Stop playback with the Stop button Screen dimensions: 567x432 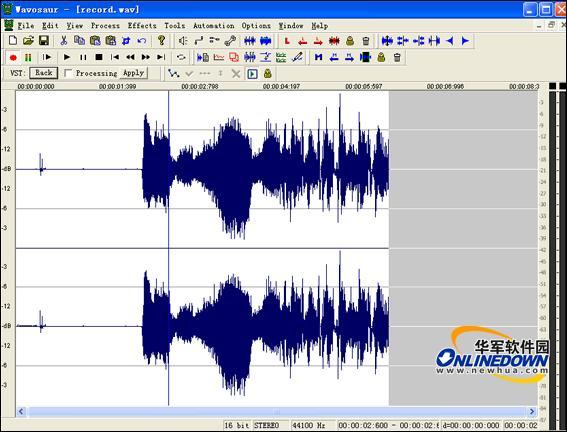coord(99,57)
